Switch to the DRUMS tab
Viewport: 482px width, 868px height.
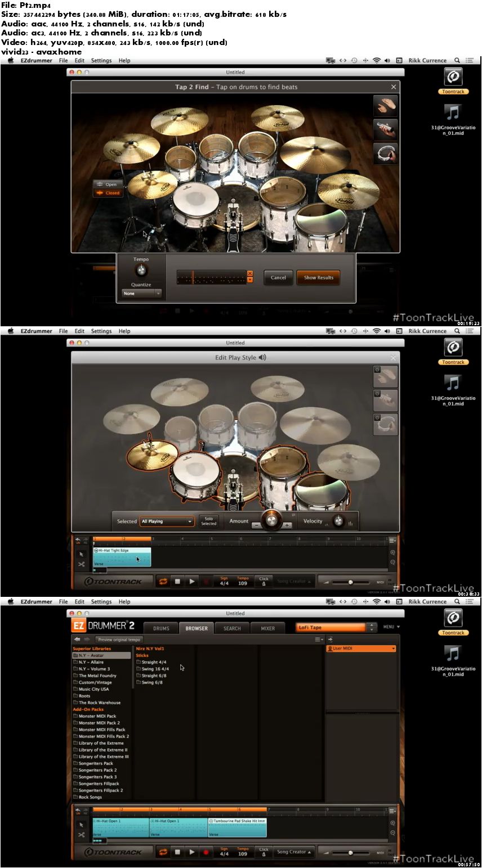click(161, 628)
